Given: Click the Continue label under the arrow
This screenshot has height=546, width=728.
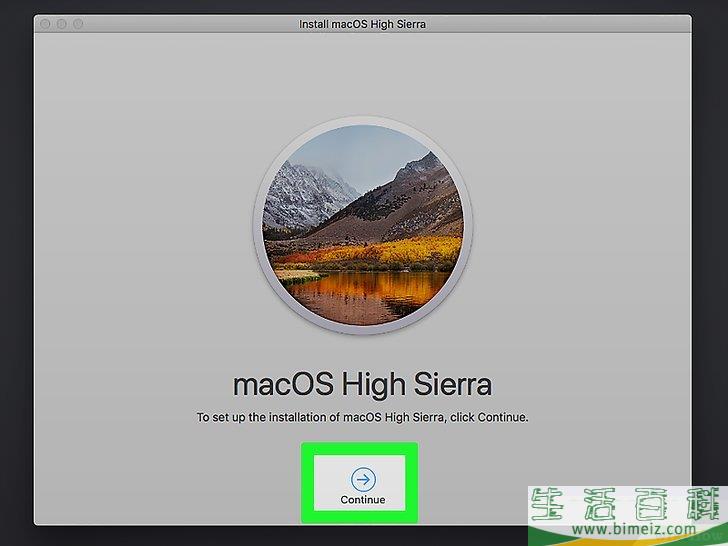Looking at the screenshot, I should click(363, 500).
